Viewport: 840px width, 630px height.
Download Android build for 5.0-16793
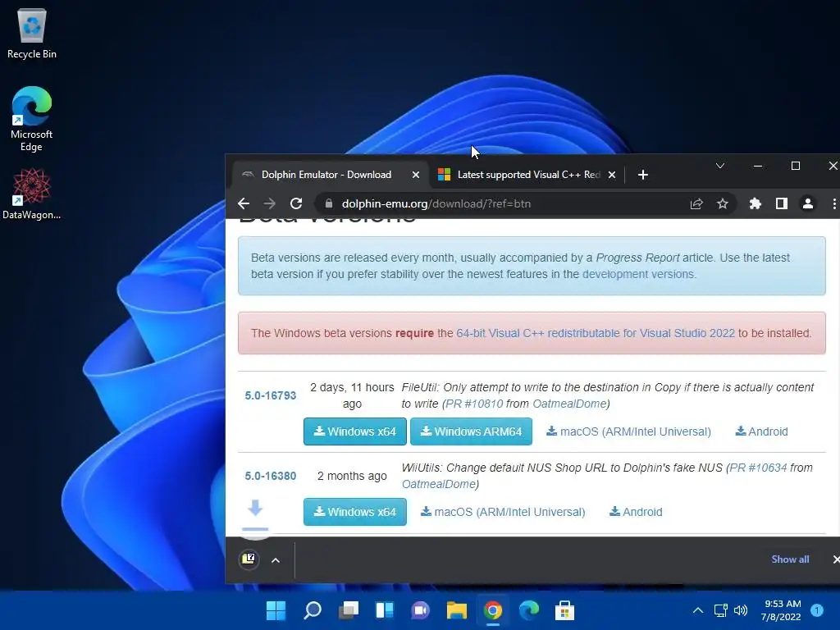tap(761, 431)
